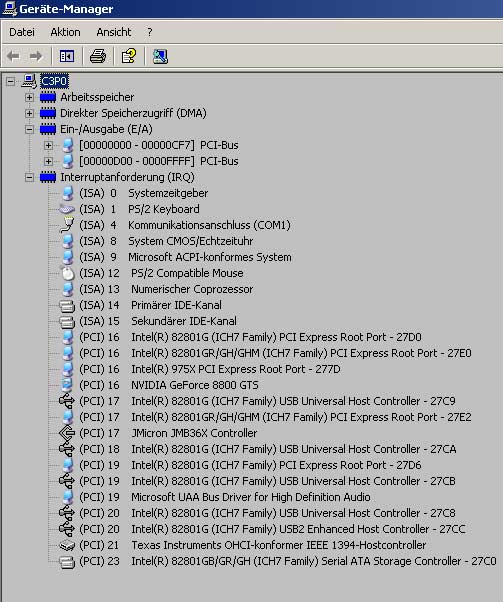Collapse the C3PO root node
The image size is (503, 602).
click(x=11, y=81)
